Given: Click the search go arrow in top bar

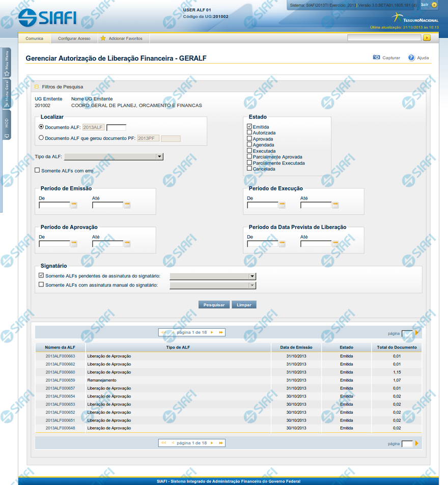Looking at the screenshot, I should pos(427,38).
